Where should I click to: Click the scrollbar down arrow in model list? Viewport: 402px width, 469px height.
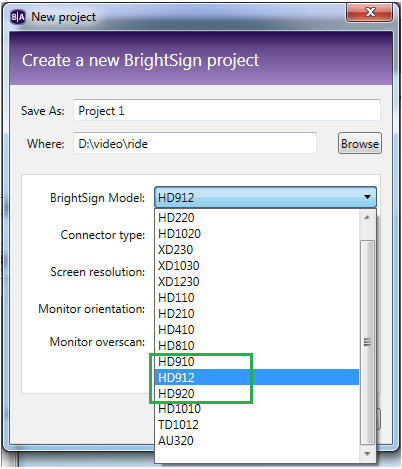[x=367, y=454]
